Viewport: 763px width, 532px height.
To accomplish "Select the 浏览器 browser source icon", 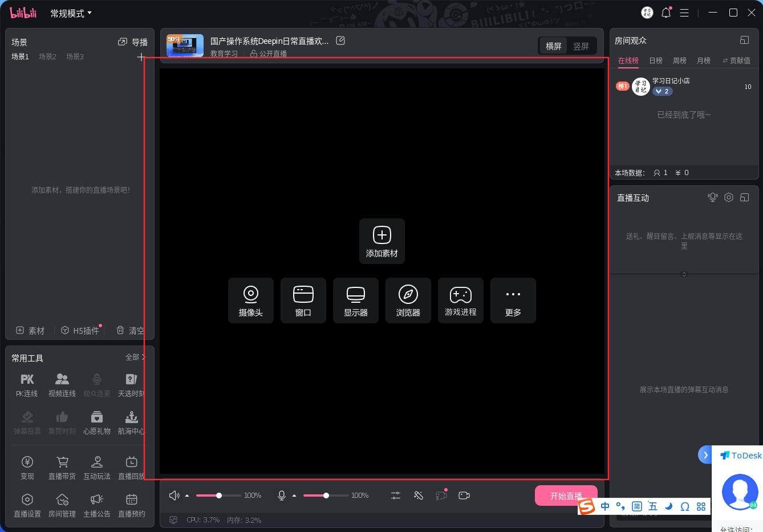I will pos(408,300).
